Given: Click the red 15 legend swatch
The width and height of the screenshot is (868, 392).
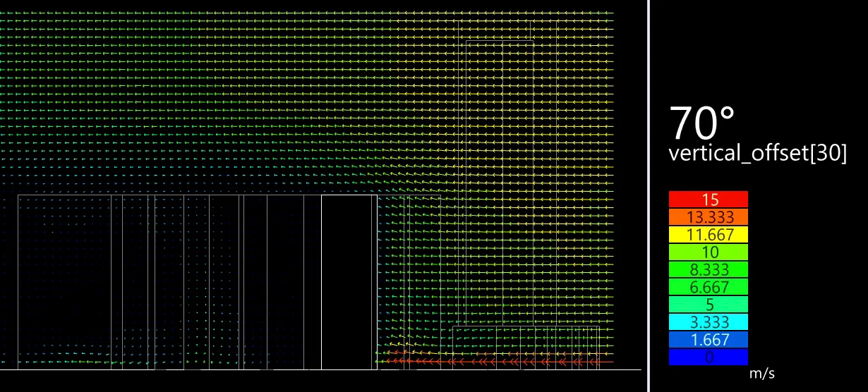Looking at the screenshot, I should [709, 199].
